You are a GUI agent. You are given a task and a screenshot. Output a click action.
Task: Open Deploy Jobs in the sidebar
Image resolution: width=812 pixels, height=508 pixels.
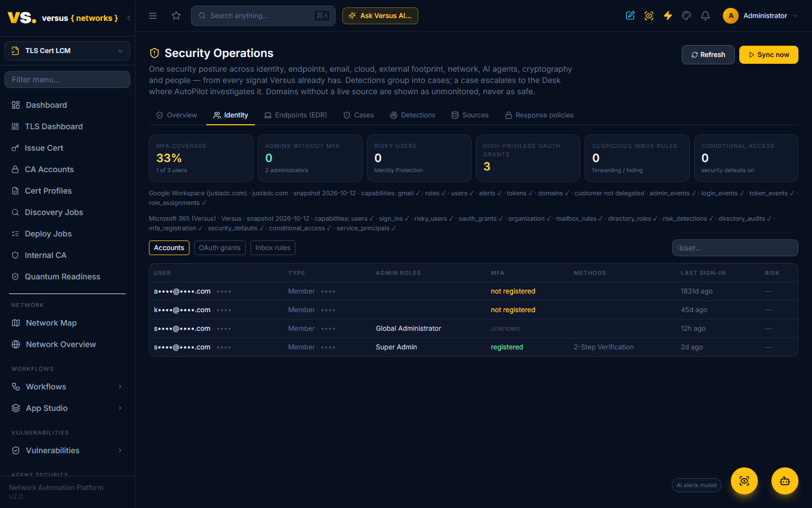coord(67,234)
